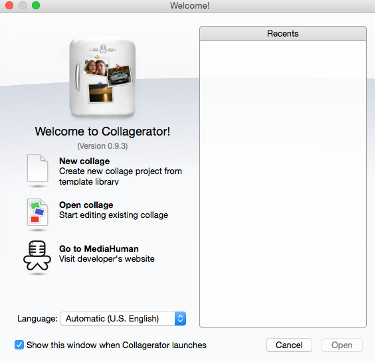
Task: Click the Recents list header
Action: pyautogui.click(x=283, y=34)
